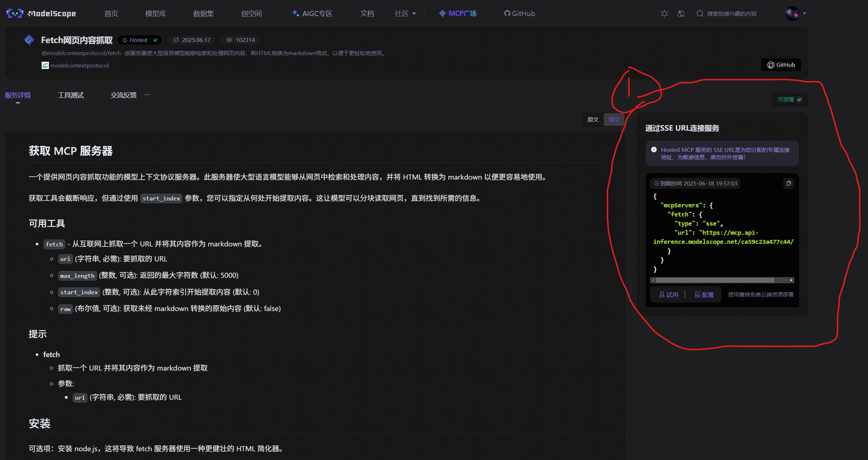Switch to the 工具测试 tab
The width and height of the screenshot is (868, 460).
[71, 95]
